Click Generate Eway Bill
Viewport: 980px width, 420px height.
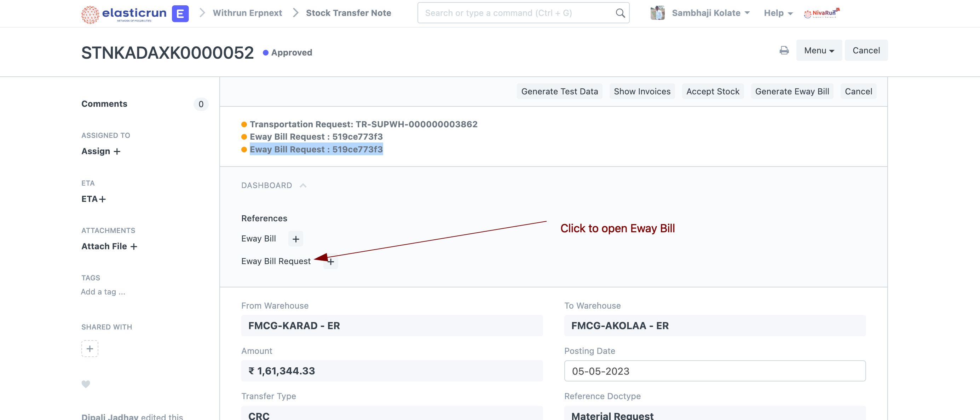pos(792,92)
